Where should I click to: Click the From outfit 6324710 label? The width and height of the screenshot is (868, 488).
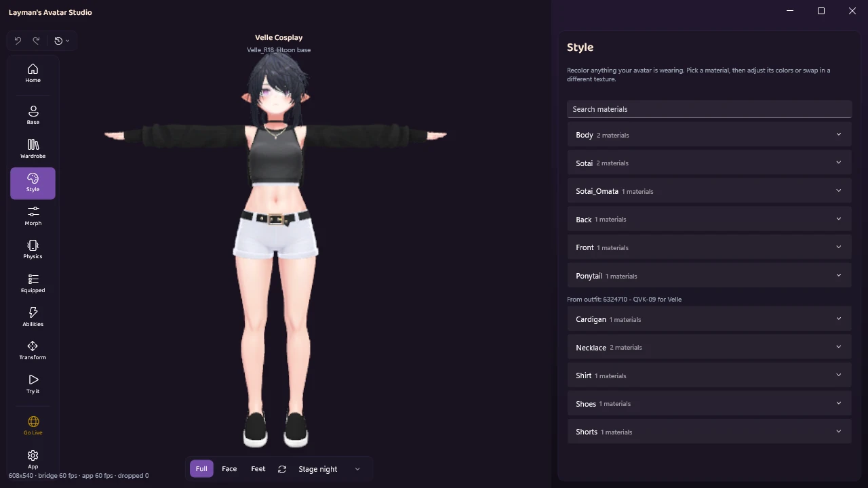pyautogui.click(x=624, y=299)
